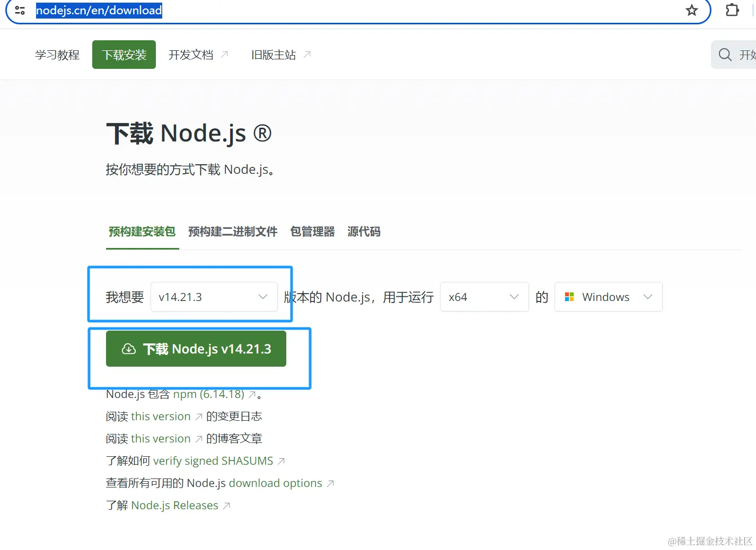
Task: Click the arrow icon after npm (6.14.18)
Action: (x=252, y=395)
